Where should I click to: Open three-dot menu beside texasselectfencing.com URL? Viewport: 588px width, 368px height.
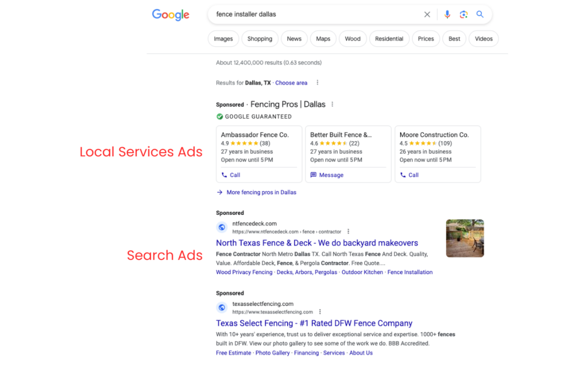coord(320,312)
